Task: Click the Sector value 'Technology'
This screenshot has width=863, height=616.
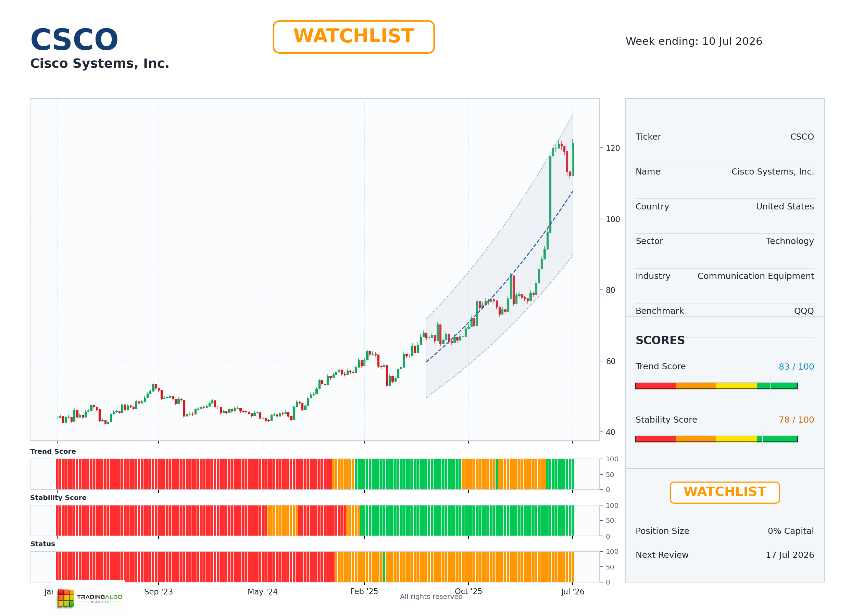Action: (790, 241)
